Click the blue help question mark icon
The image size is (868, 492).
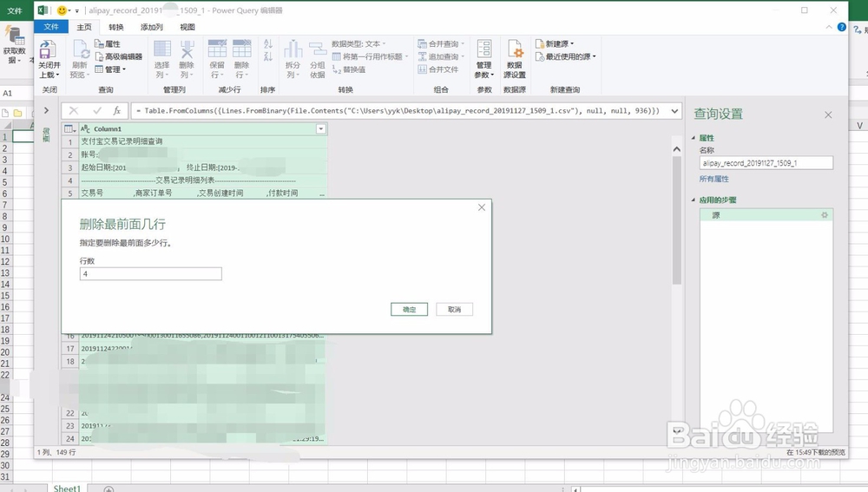(841, 27)
